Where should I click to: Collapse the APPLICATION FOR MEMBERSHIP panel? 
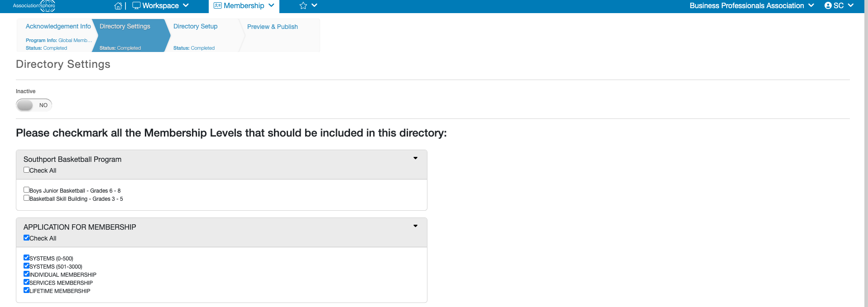(415, 226)
